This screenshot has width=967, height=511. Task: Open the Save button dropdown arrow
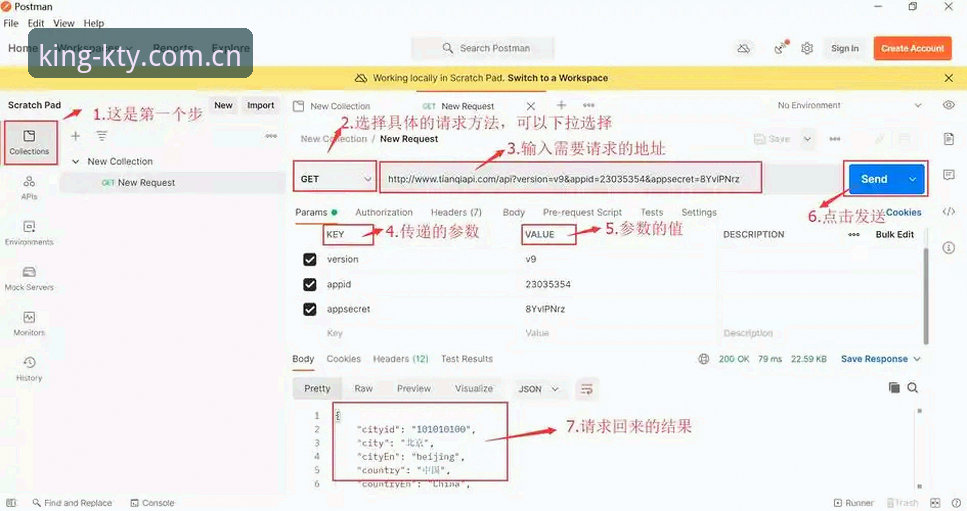click(x=807, y=139)
